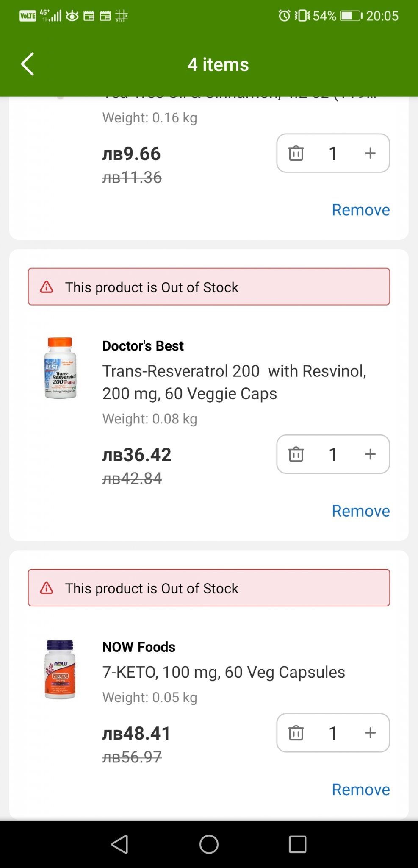Tap trash icon for 7-KETO item
Screen dimensions: 418x868
click(296, 733)
